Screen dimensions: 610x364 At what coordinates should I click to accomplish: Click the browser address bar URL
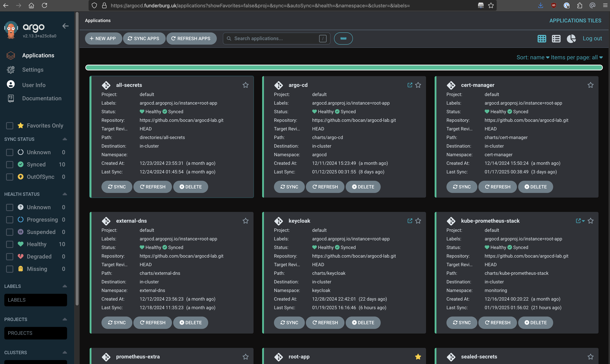tap(260, 5)
